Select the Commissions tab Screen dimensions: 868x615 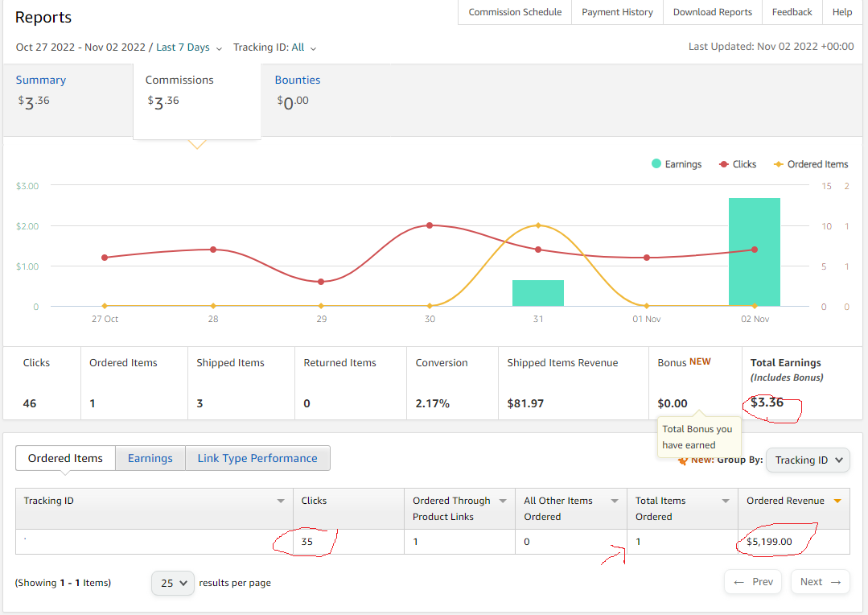point(196,100)
